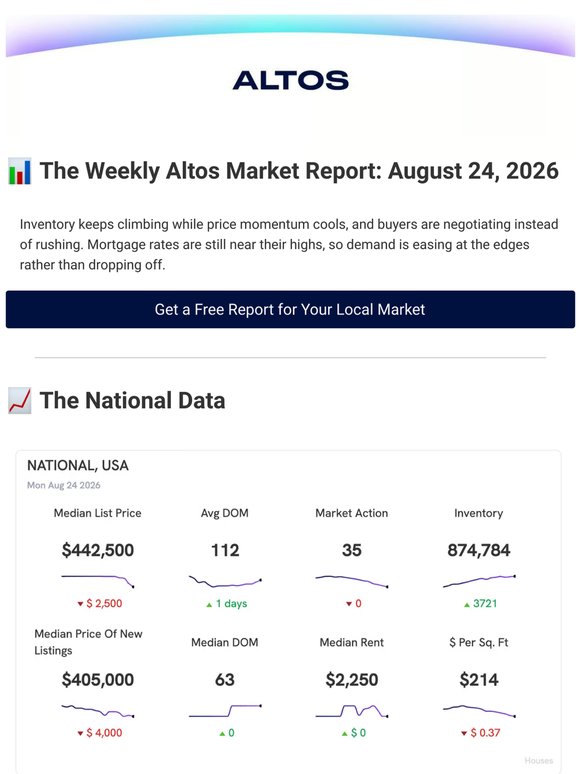The image size is (580, 774).
Task: Click the $ Per Sq. Ft sparkline chart
Action: coord(479,711)
